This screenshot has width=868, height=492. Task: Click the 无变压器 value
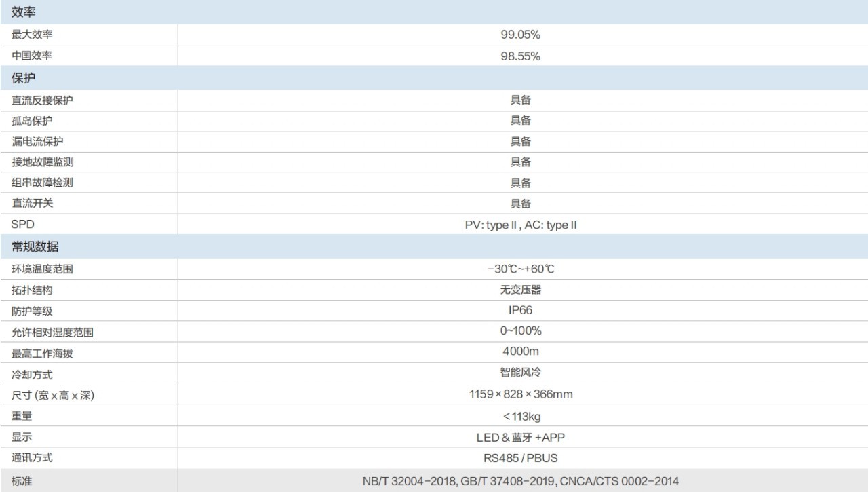[520, 290]
